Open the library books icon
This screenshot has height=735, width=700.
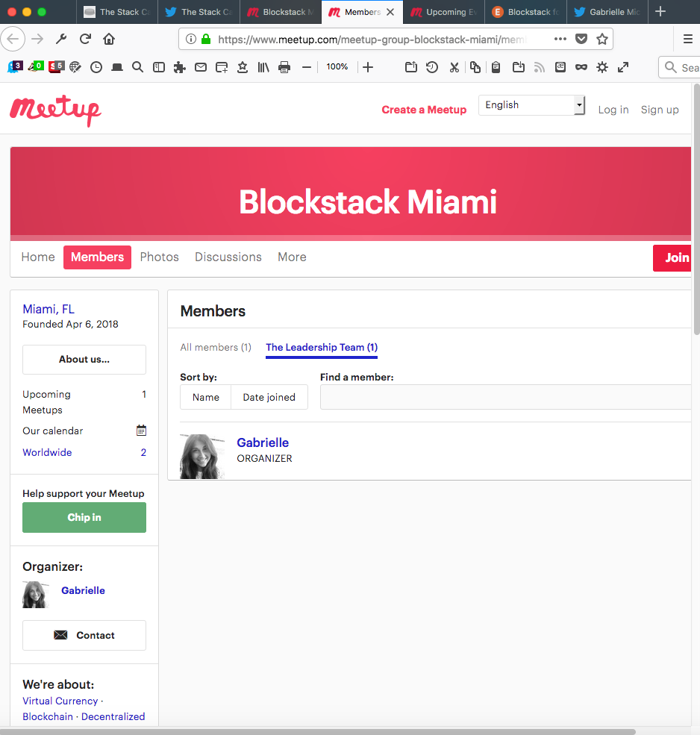point(263,67)
